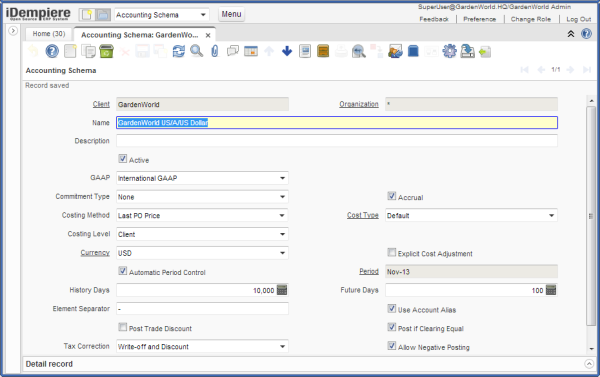Image resolution: width=600 pixels, height=377 pixels.
Task: Close the Accounting Schema tab
Action: pos(208,35)
